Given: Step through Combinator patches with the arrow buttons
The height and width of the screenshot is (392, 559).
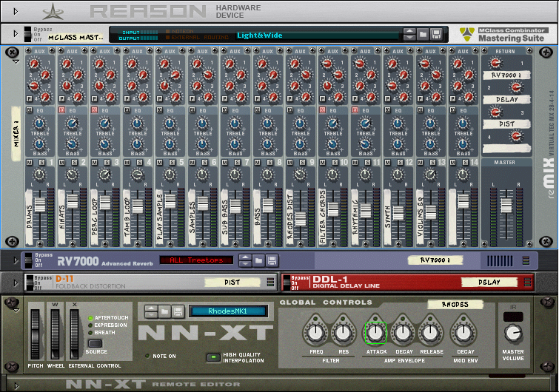Looking at the screenshot, I should [x=409, y=35].
